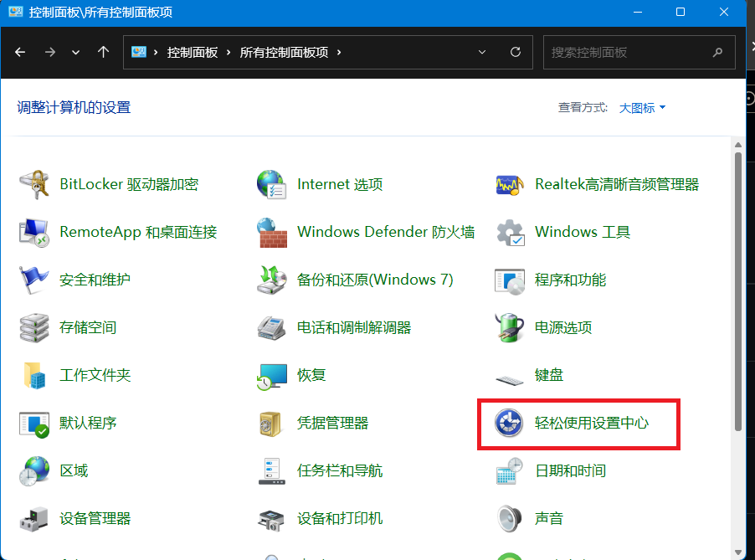Click the 声音 text label
The height and width of the screenshot is (560, 755).
pyautogui.click(x=549, y=519)
